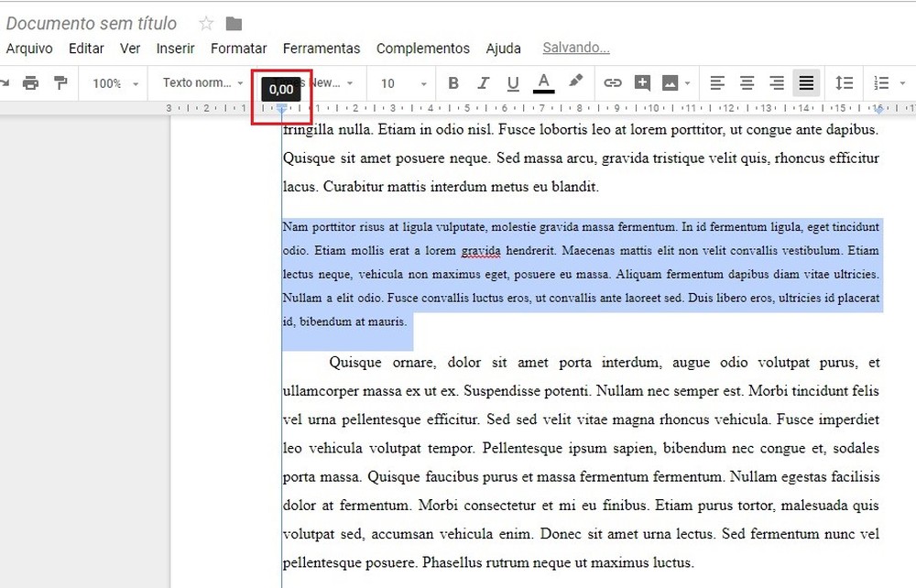Image resolution: width=916 pixels, height=588 pixels.
Task: Click the document title Documento sem título
Action: coord(92,22)
